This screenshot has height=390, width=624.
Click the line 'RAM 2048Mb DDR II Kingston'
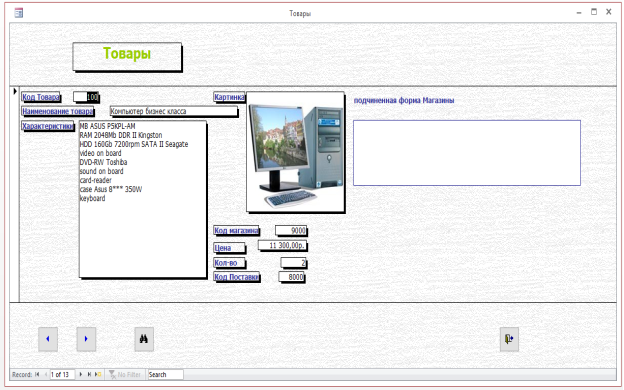121,135
